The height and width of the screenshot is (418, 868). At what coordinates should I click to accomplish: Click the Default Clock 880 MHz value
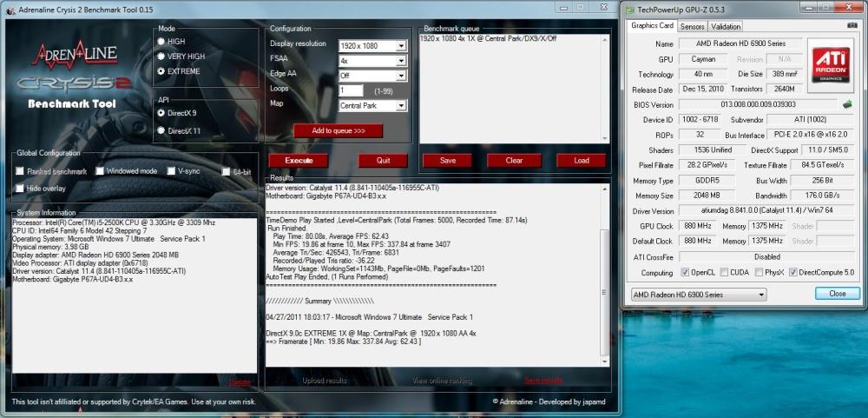coord(698,242)
